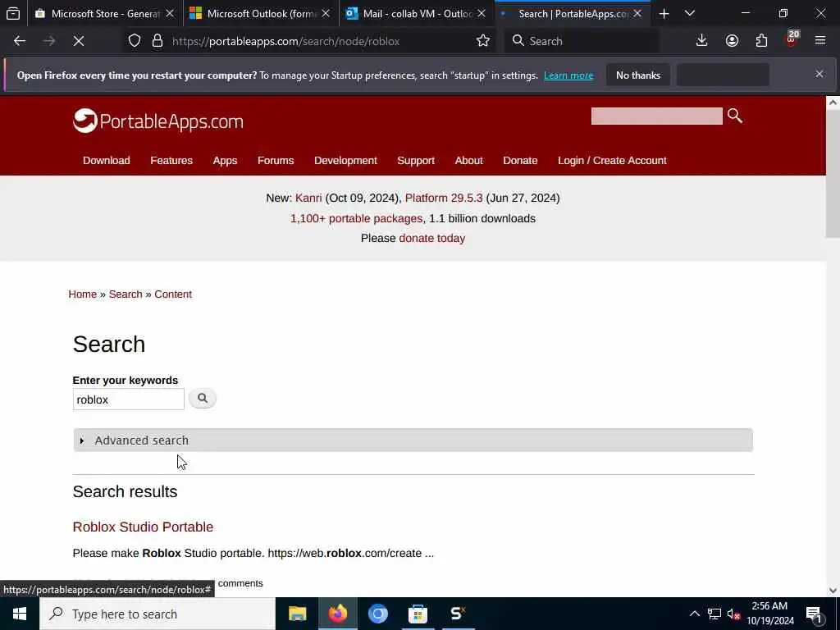840x630 pixels.
Task: Click the extension icon with badge 20
Action: [x=792, y=39]
